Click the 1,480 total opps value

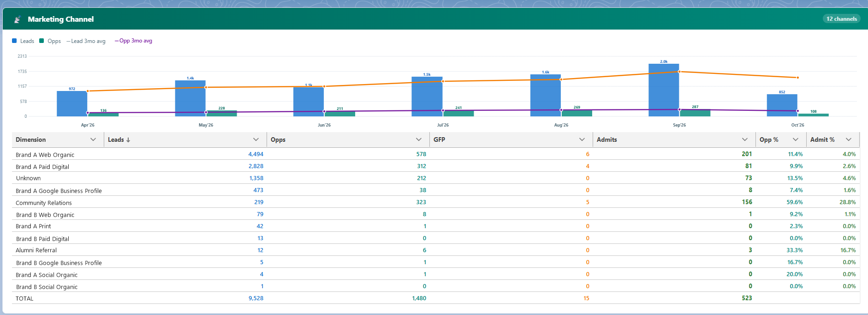pyautogui.click(x=419, y=298)
